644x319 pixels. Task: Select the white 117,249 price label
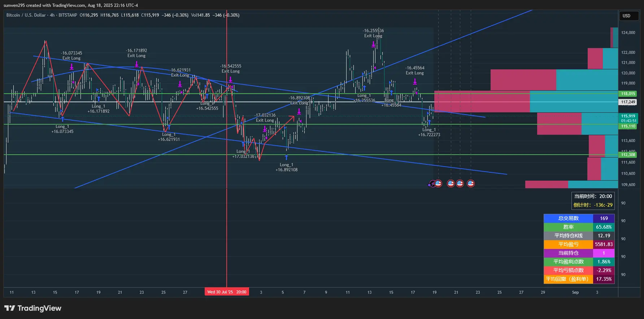628,102
